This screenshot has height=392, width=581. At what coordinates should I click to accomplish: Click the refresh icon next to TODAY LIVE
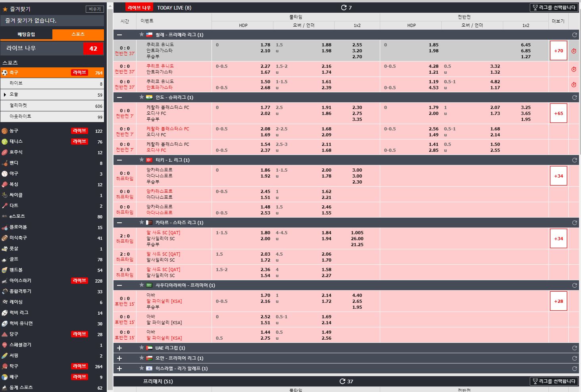click(x=344, y=8)
